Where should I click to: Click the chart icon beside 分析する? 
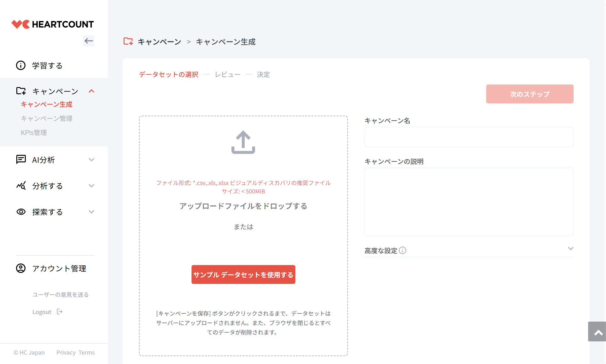[21, 186]
